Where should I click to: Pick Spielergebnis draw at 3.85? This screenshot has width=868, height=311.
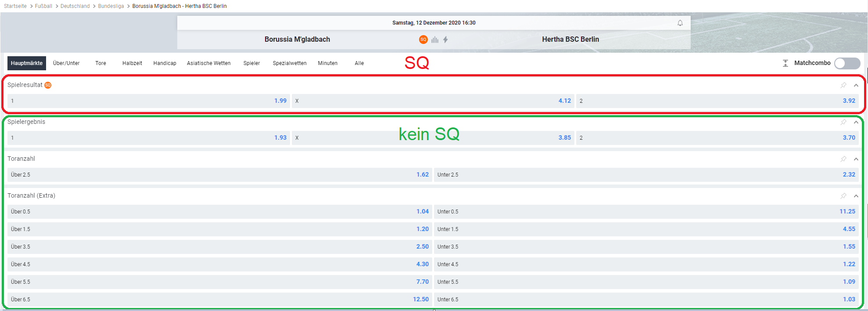click(x=433, y=138)
